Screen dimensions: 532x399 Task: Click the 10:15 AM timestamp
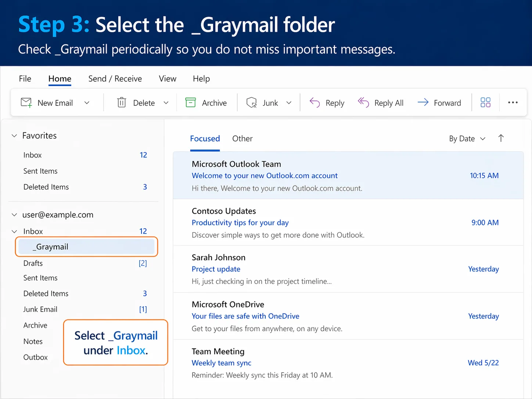coord(484,176)
